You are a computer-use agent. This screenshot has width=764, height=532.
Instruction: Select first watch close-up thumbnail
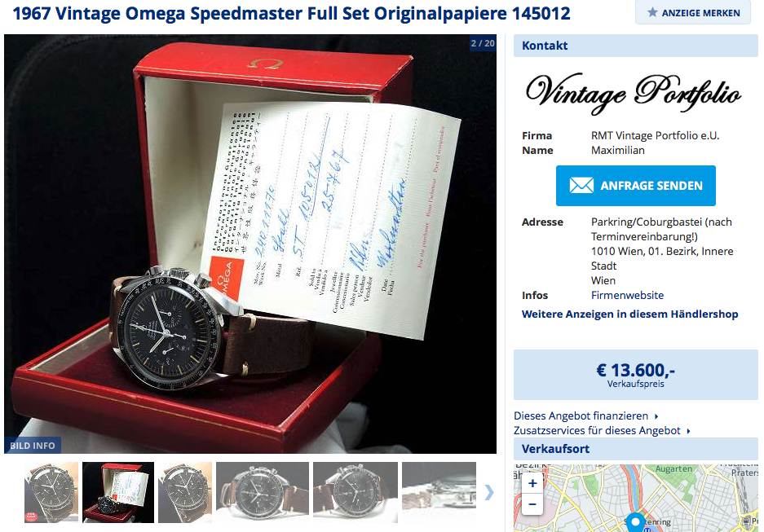(51, 493)
